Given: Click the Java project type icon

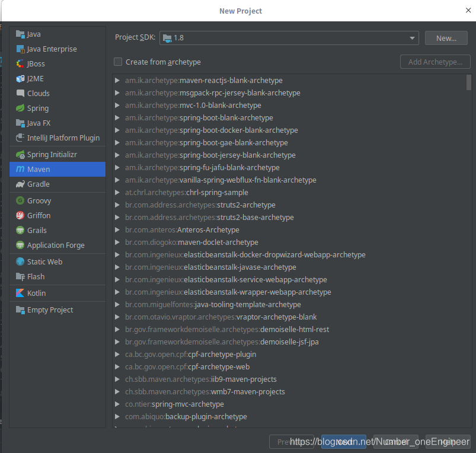Looking at the screenshot, I should pyautogui.click(x=20, y=34).
